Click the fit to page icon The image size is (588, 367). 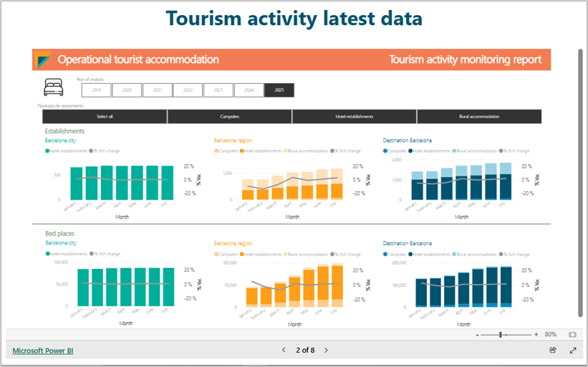pyautogui.click(x=572, y=335)
